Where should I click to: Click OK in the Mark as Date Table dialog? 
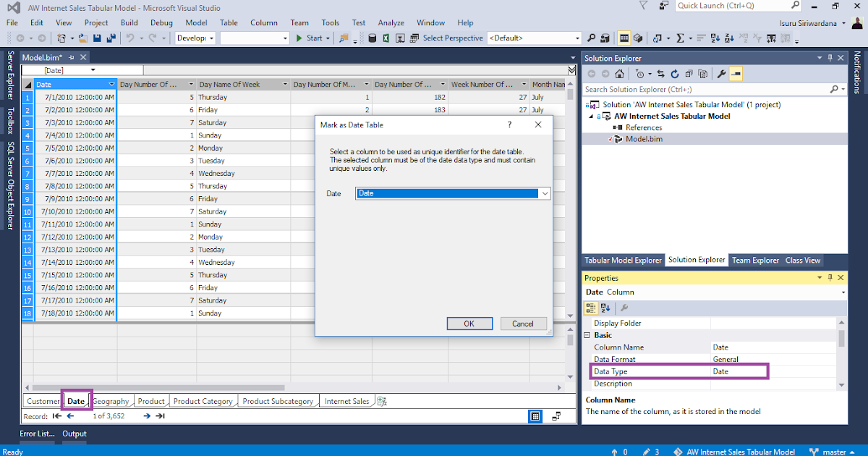pos(469,324)
